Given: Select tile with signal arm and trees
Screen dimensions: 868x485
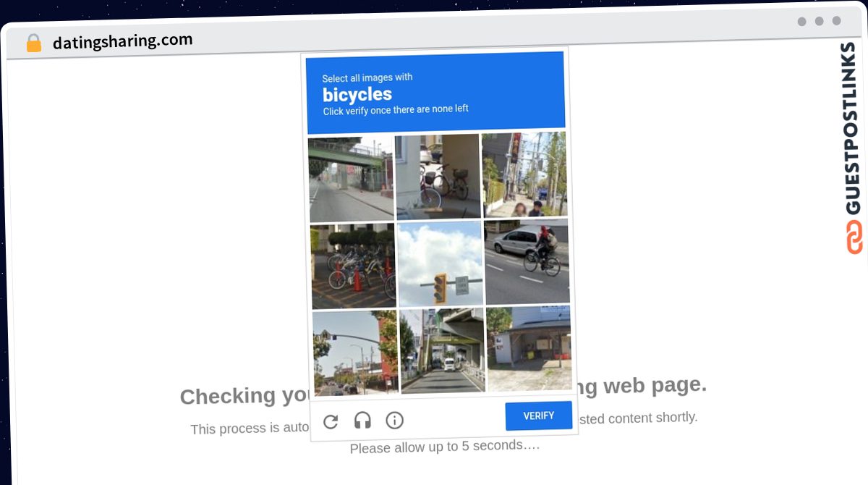Looking at the screenshot, I should 355,353.
